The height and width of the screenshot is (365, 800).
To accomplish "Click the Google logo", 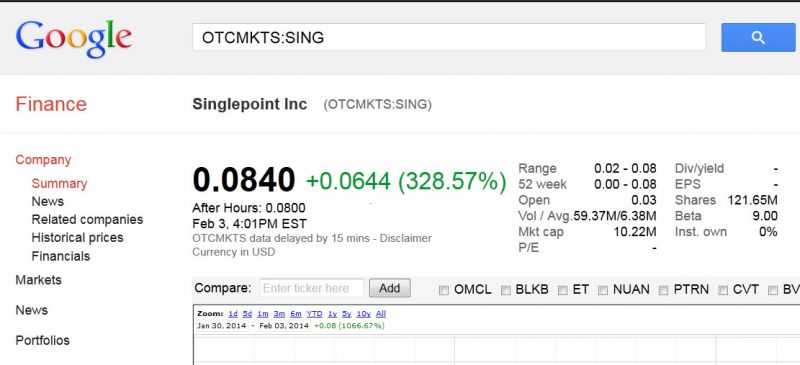I will point(74,39).
